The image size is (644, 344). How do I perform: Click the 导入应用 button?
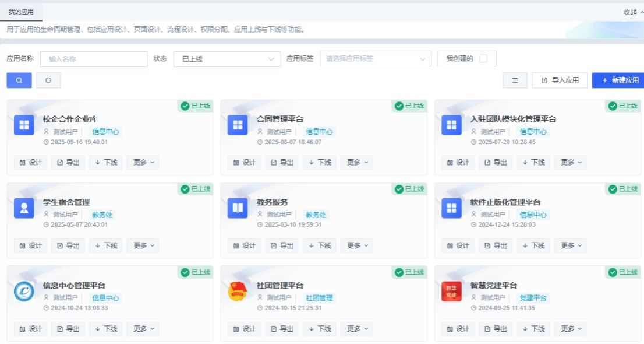(x=560, y=80)
